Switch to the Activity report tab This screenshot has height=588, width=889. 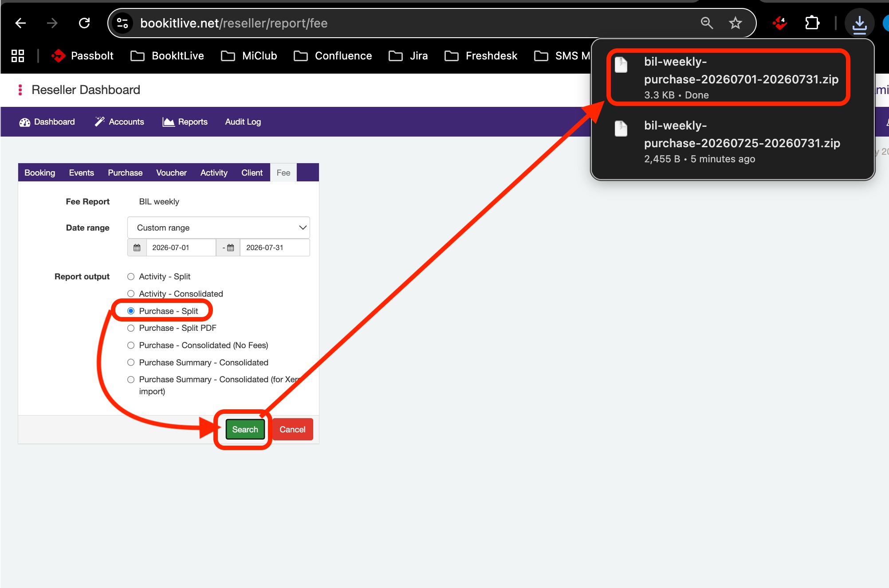point(214,172)
